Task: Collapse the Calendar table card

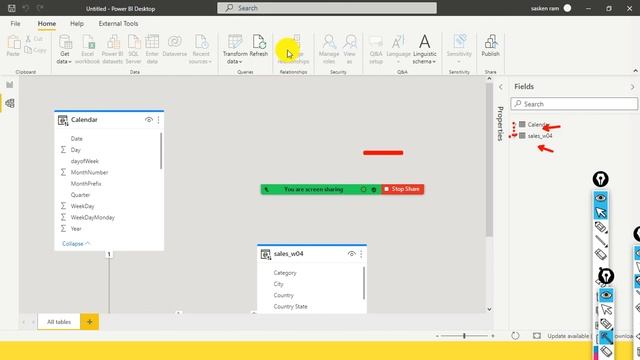Action: pos(76,244)
